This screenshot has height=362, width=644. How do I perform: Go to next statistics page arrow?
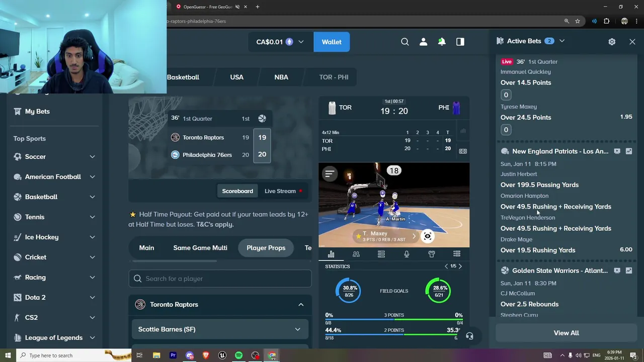coord(460,266)
